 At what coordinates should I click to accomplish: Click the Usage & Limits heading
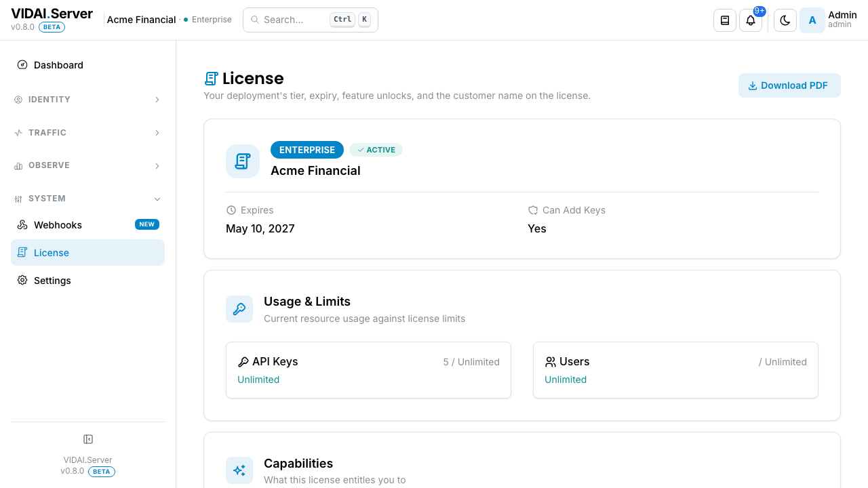coord(307,302)
